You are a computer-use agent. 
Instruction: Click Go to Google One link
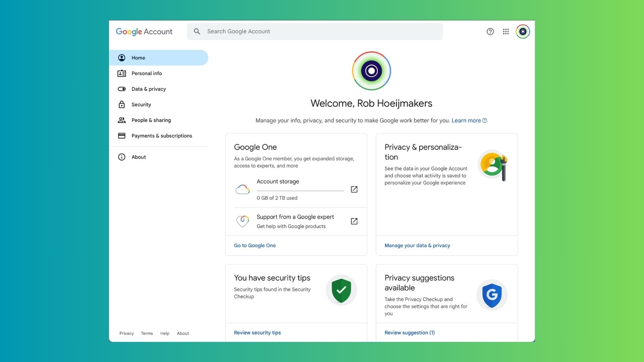click(x=255, y=245)
